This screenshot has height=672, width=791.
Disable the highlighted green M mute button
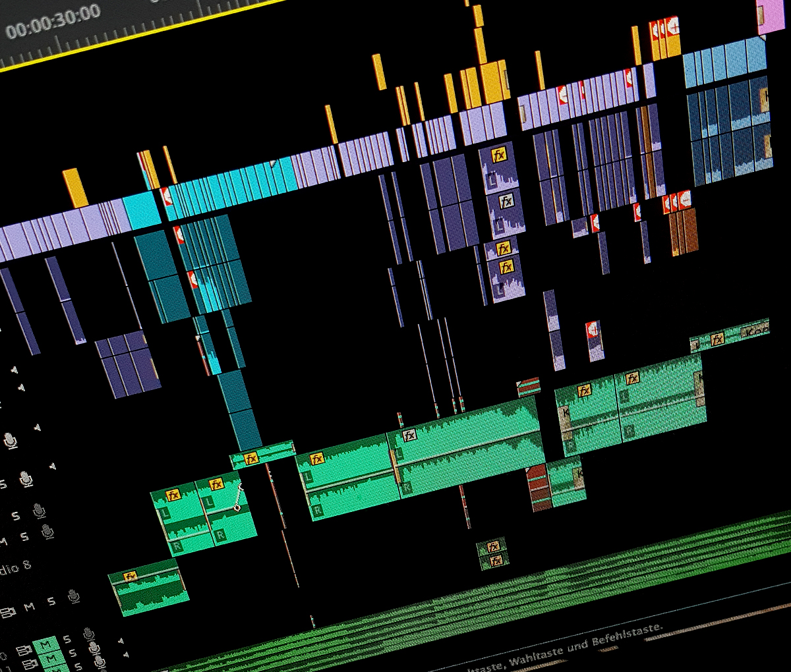point(45,644)
